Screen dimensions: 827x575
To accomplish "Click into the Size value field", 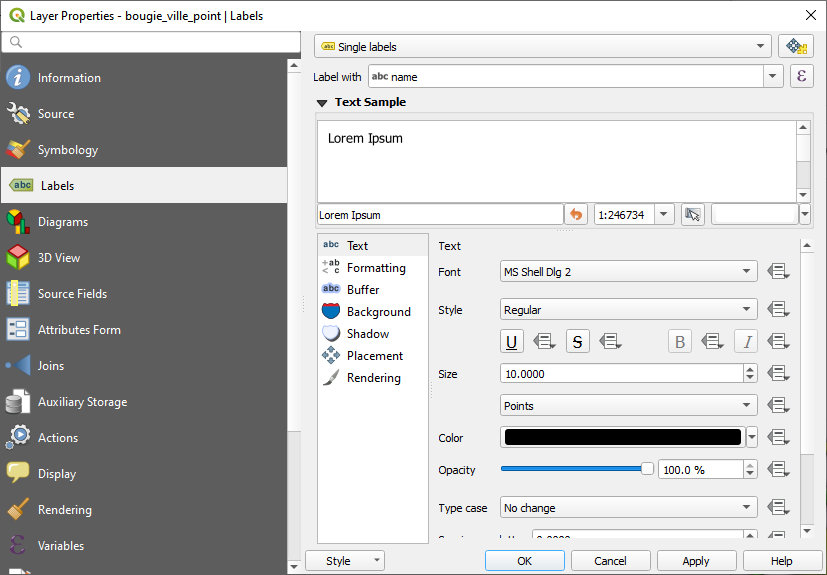I will (x=620, y=374).
